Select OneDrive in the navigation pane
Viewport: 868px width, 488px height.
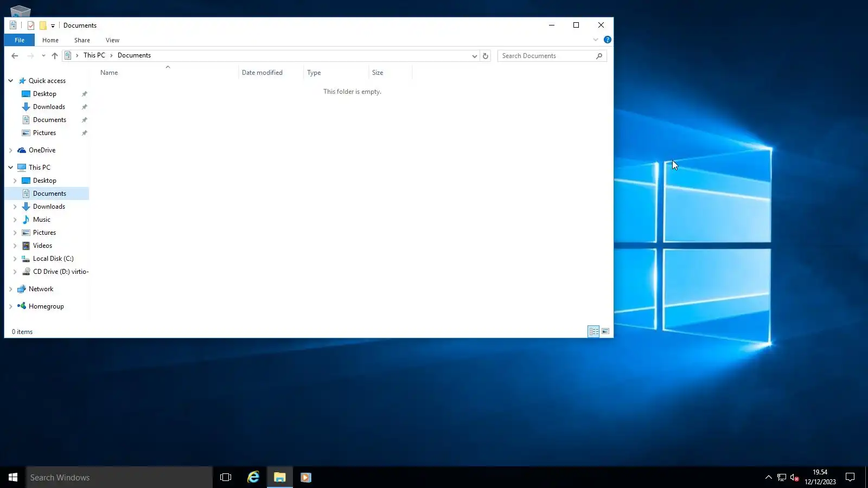click(42, 150)
